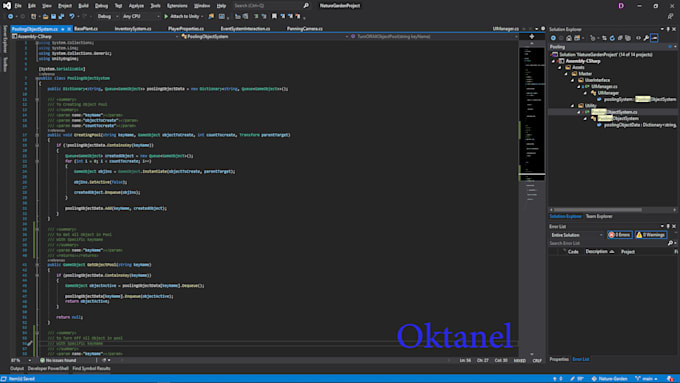The height and width of the screenshot is (383, 680).
Task: Open the UIManager.cs preview tab
Action: [x=506, y=29]
